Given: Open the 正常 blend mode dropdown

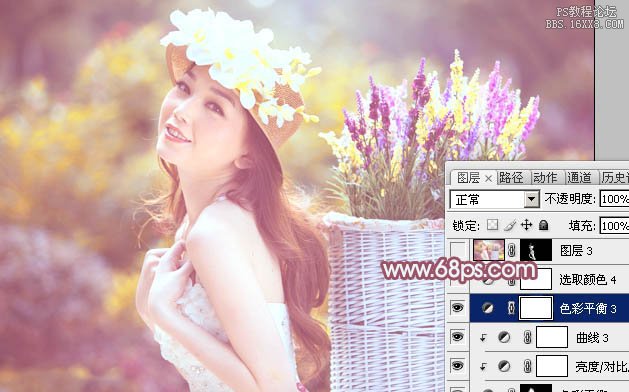Looking at the screenshot, I should click(532, 199).
